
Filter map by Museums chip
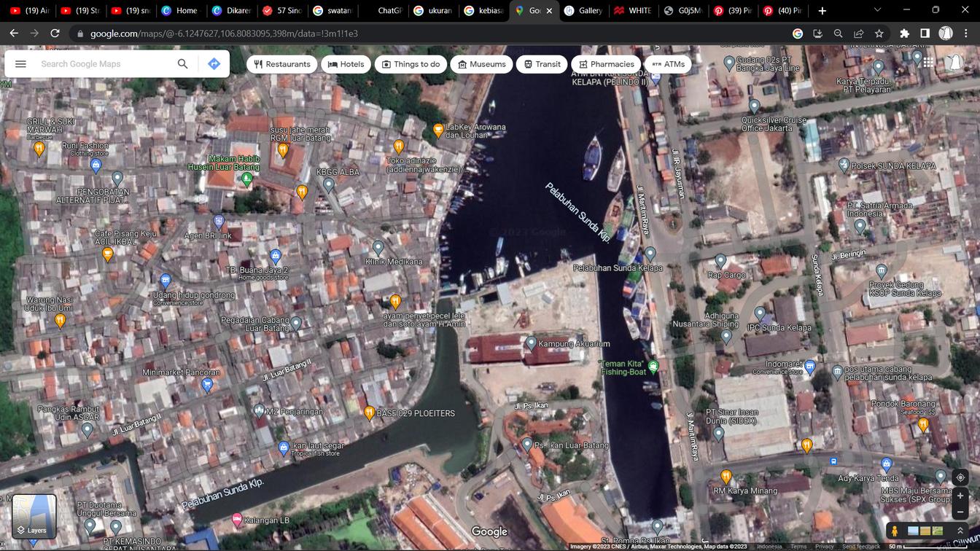(x=482, y=64)
